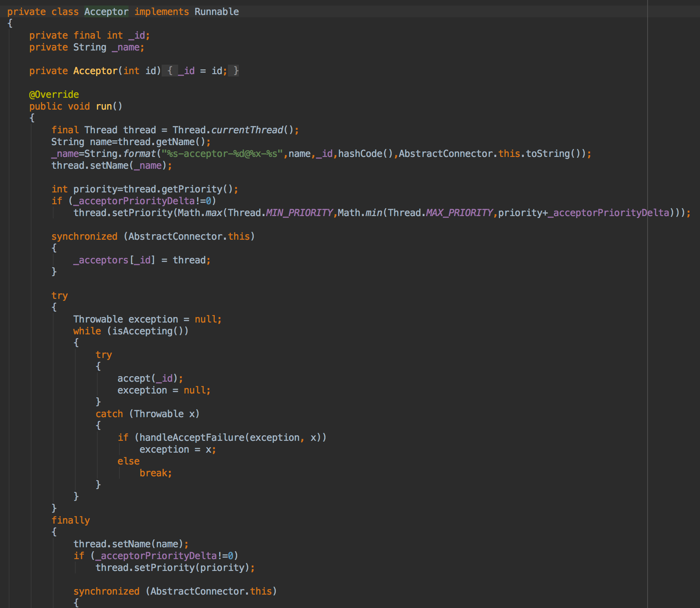Click the hashCode() call in format arguments

click(x=365, y=154)
